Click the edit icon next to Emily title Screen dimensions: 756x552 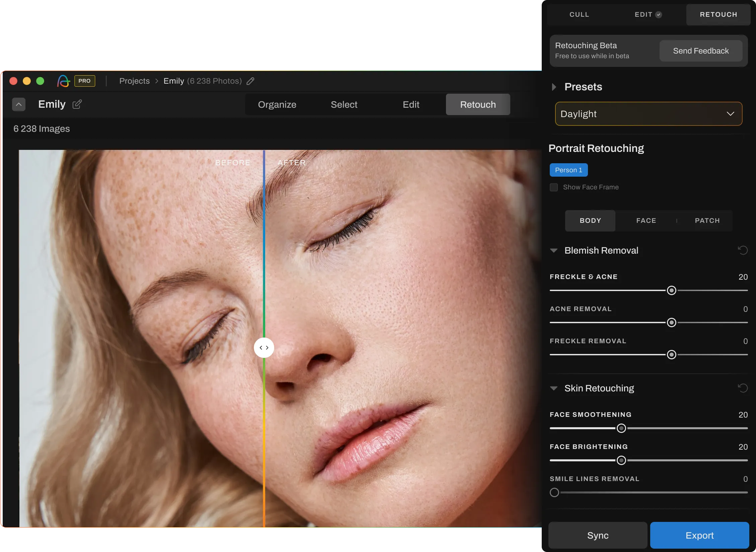click(x=77, y=104)
